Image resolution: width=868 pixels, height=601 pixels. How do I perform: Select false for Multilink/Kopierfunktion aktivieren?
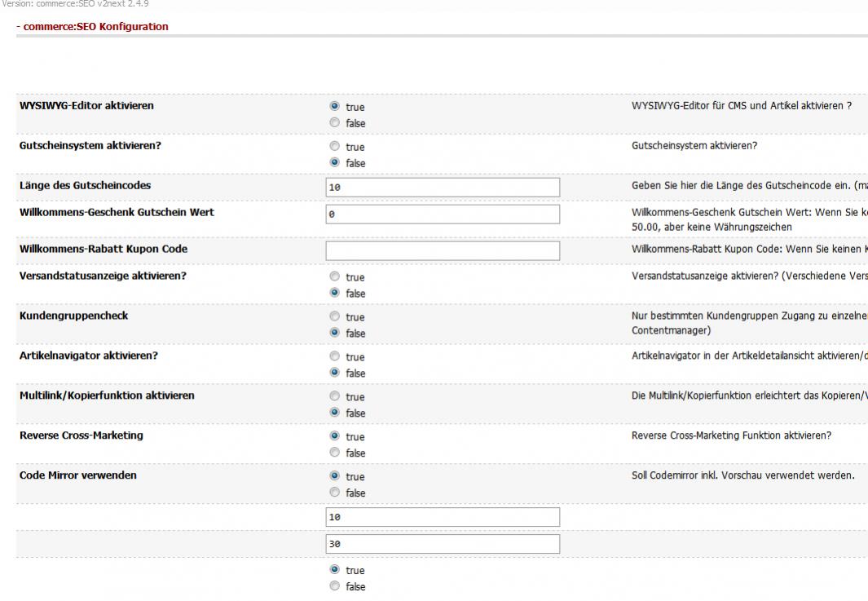point(334,413)
